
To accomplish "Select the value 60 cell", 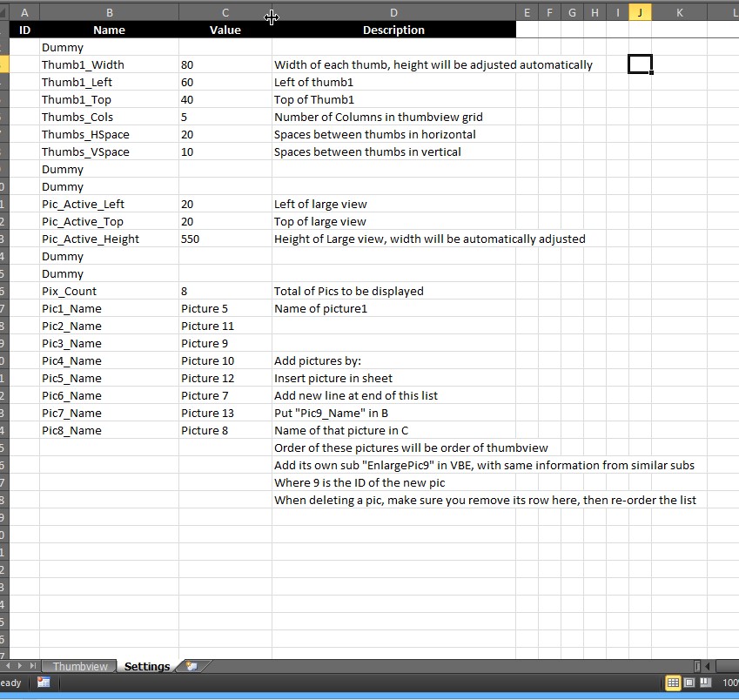I will [225, 82].
